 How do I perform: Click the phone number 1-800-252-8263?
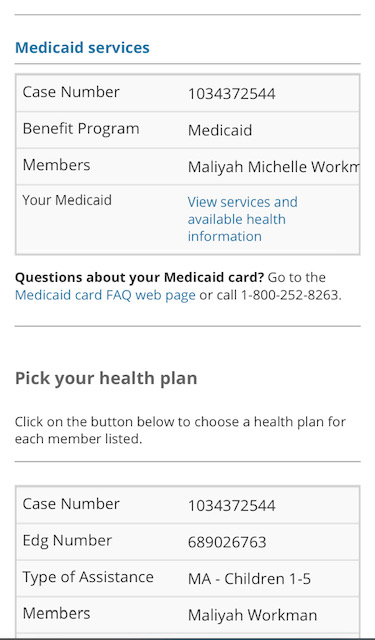click(290, 295)
